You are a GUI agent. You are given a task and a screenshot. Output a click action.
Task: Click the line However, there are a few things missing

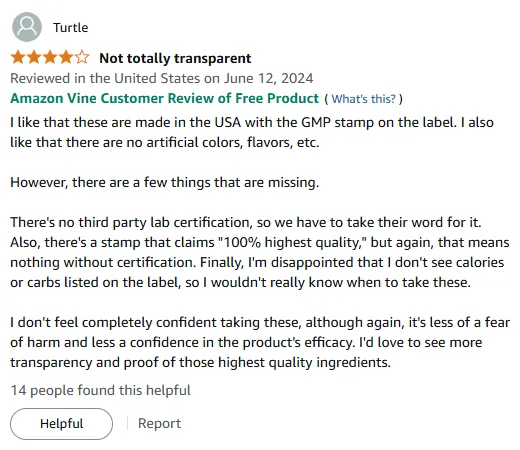coord(165,182)
